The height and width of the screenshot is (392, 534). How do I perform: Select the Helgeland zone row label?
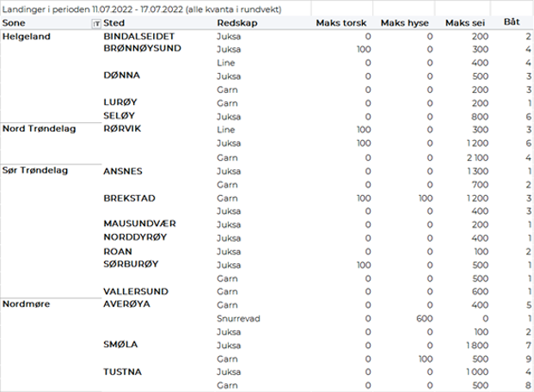pos(26,37)
